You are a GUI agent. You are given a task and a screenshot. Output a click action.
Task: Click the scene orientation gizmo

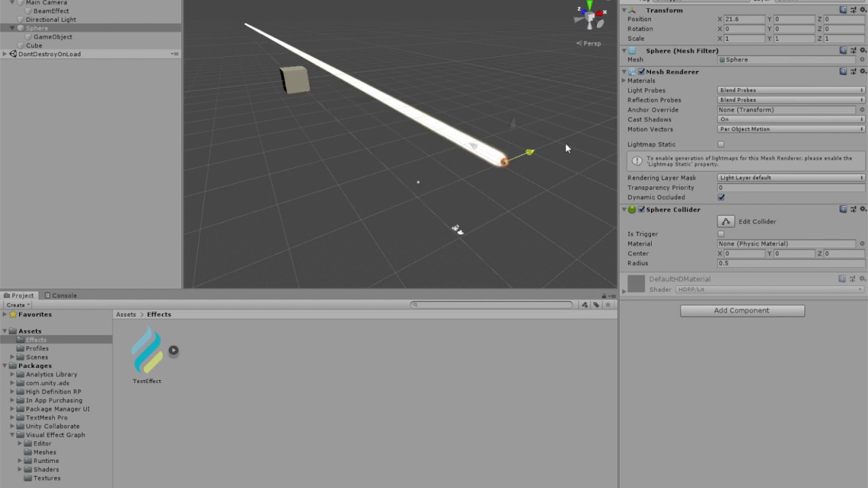589,17
